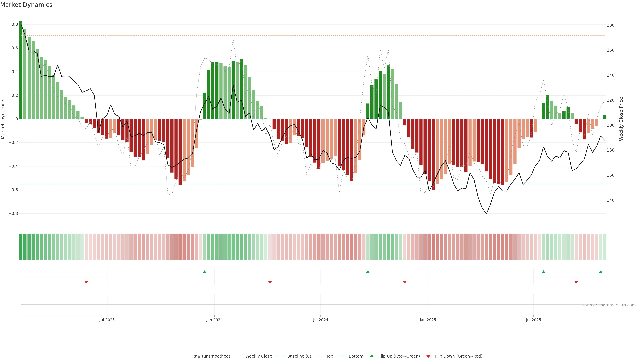Screen dimensions: 644x362
Task: Click the green flip-up marker near Jan 2024
Action: pos(204,272)
